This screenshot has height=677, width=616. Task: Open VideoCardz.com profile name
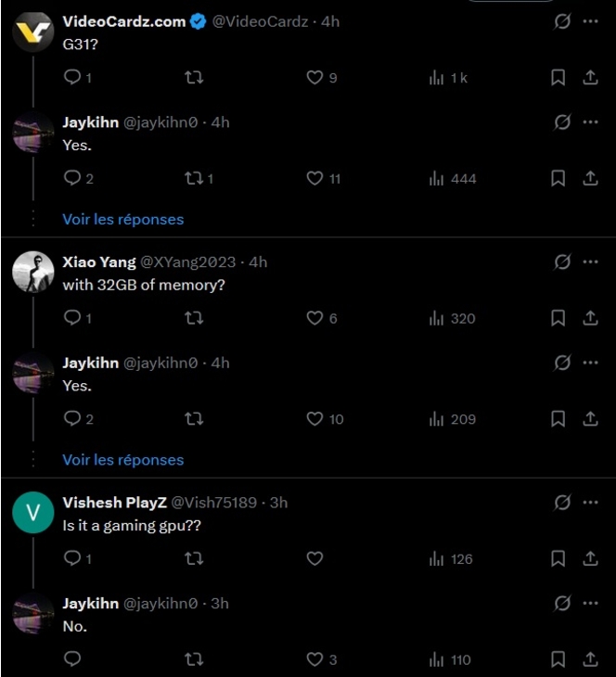tap(124, 21)
